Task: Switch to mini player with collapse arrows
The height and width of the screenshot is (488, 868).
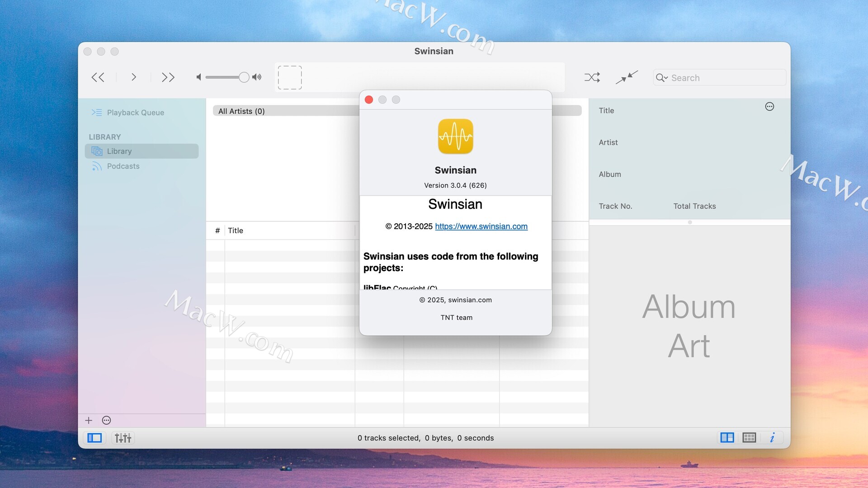Action: click(x=627, y=77)
